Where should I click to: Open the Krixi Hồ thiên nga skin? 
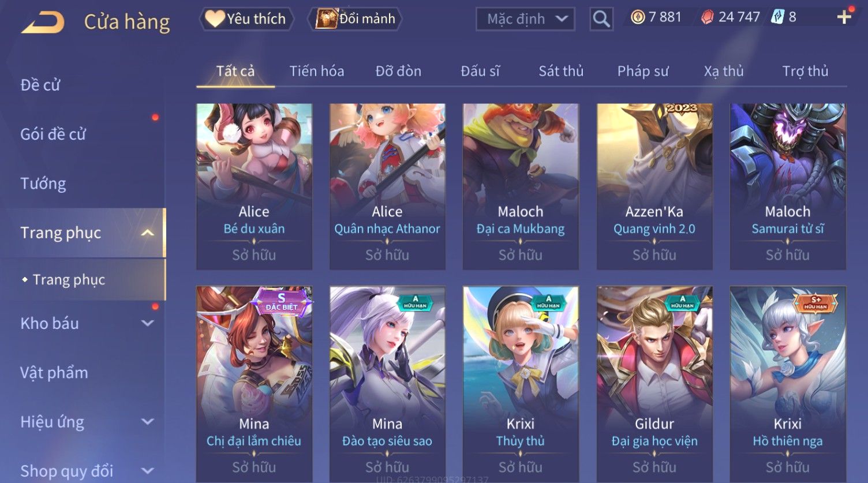pyautogui.click(x=788, y=384)
